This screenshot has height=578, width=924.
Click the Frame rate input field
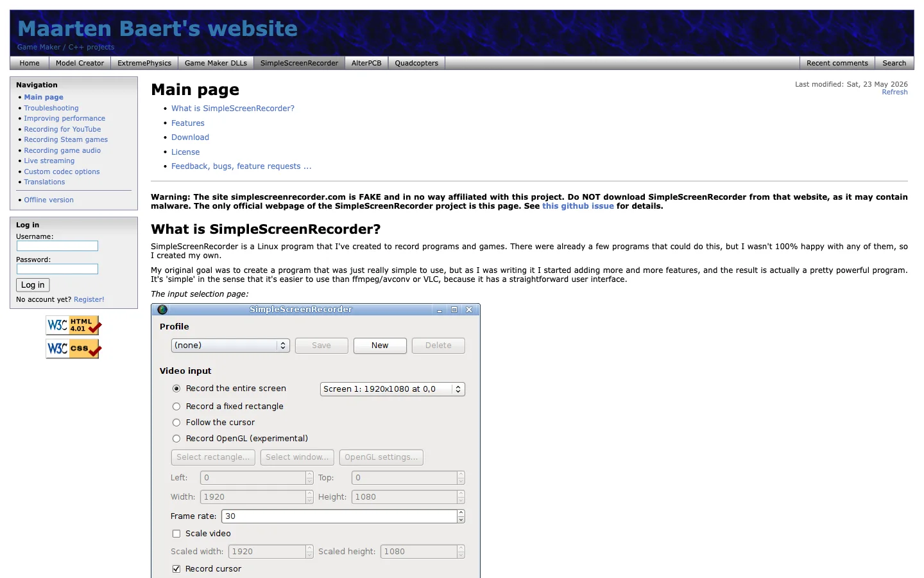(339, 516)
